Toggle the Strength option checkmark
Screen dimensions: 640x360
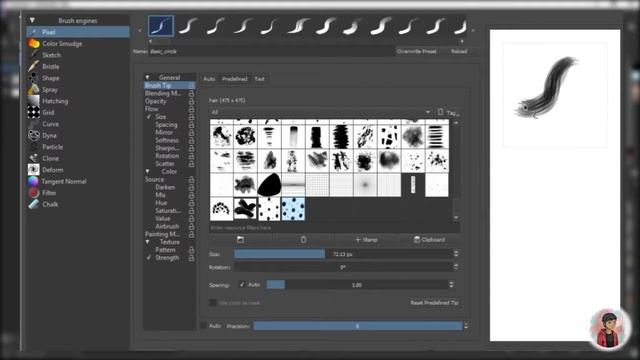click(x=149, y=258)
